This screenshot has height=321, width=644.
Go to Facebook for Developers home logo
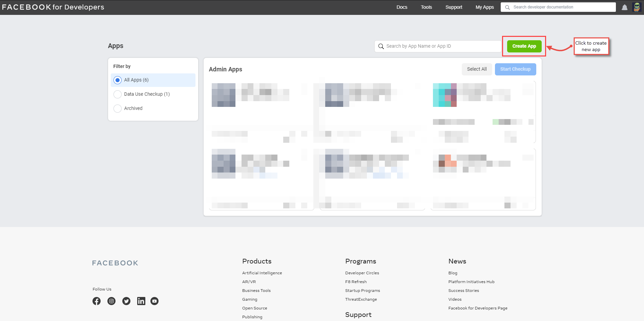point(53,7)
